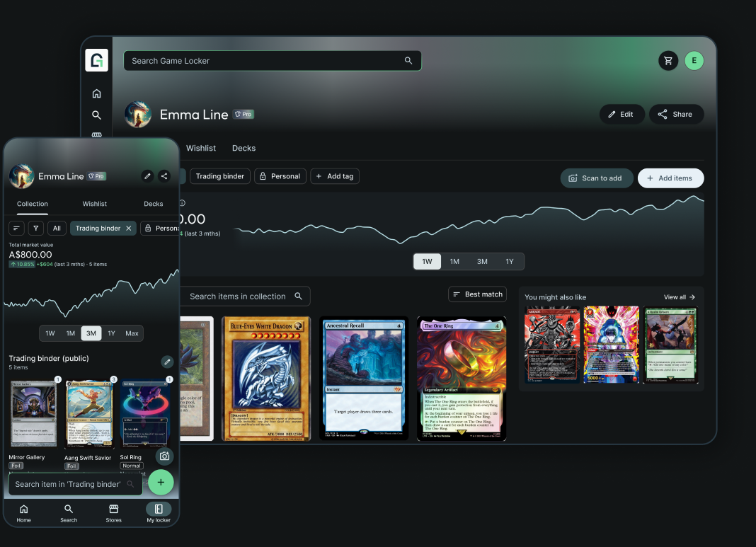Open Search icon in desktop sidebar

[x=96, y=115]
